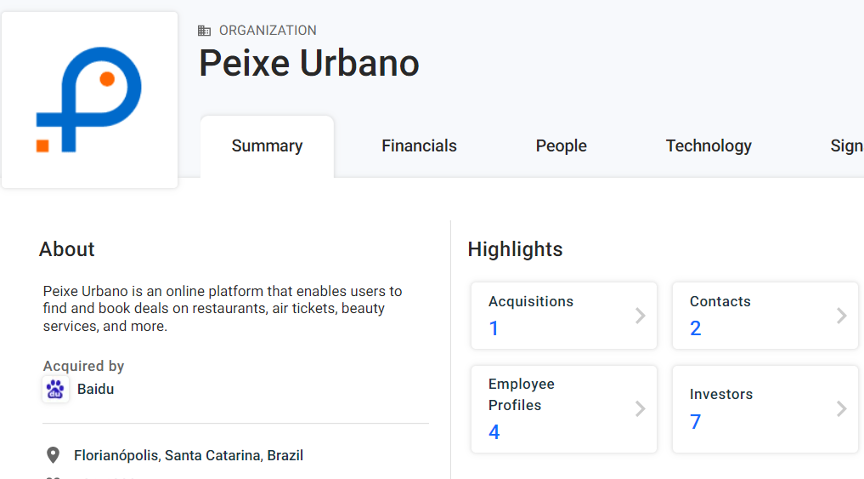
Task: Expand the Acquisitions card chevron
Action: pos(640,316)
